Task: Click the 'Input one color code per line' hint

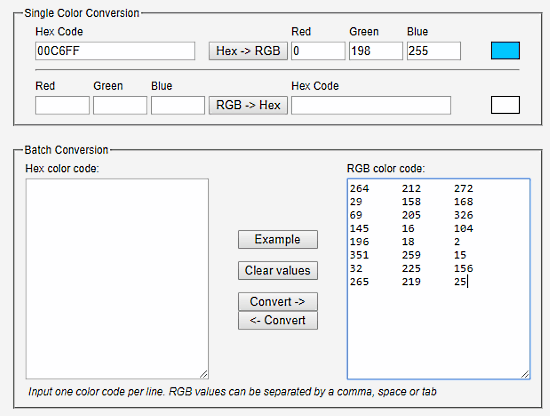Action: [x=232, y=391]
